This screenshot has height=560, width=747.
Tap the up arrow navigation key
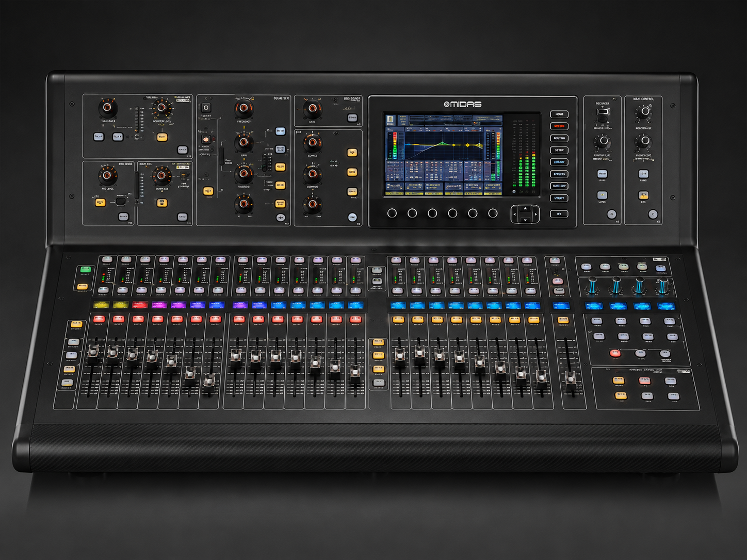click(x=525, y=208)
